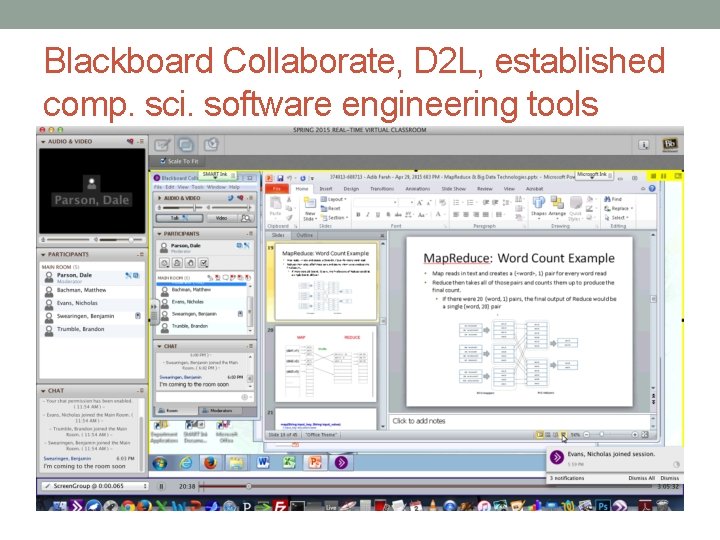Switch to the Slide Show ribbon tab
The height and width of the screenshot is (540, 720).
coord(453,189)
